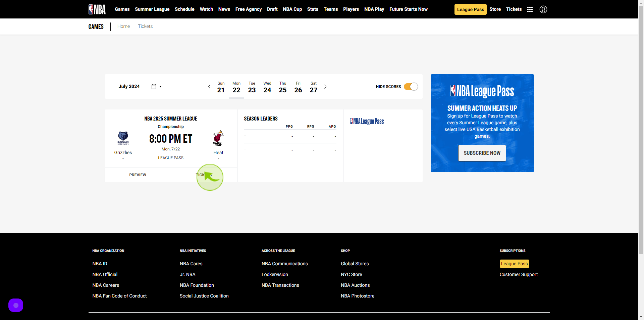The height and width of the screenshot is (320, 644).
Task: Open the NBA Cup menu item
Action: pyautogui.click(x=292, y=9)
